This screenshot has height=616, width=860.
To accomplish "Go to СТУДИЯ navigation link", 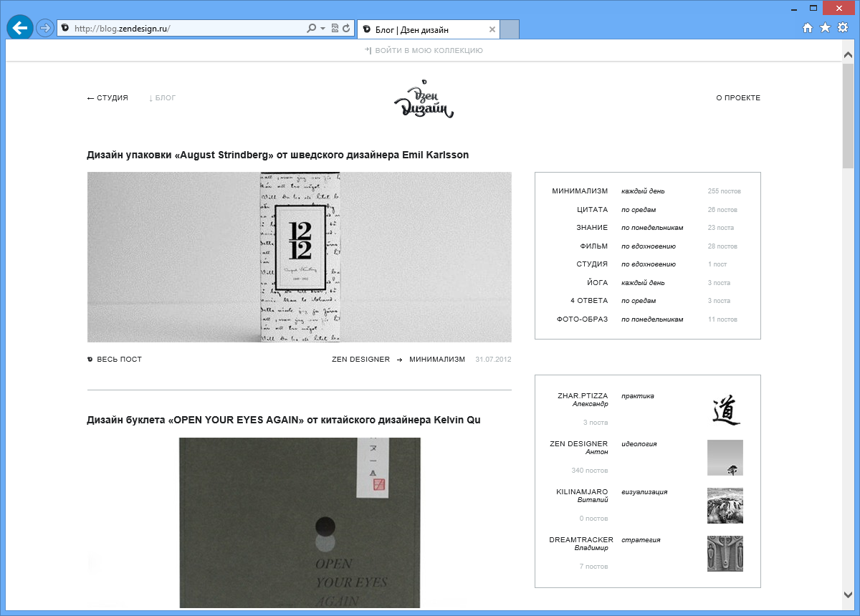I will tap(107, 98).
